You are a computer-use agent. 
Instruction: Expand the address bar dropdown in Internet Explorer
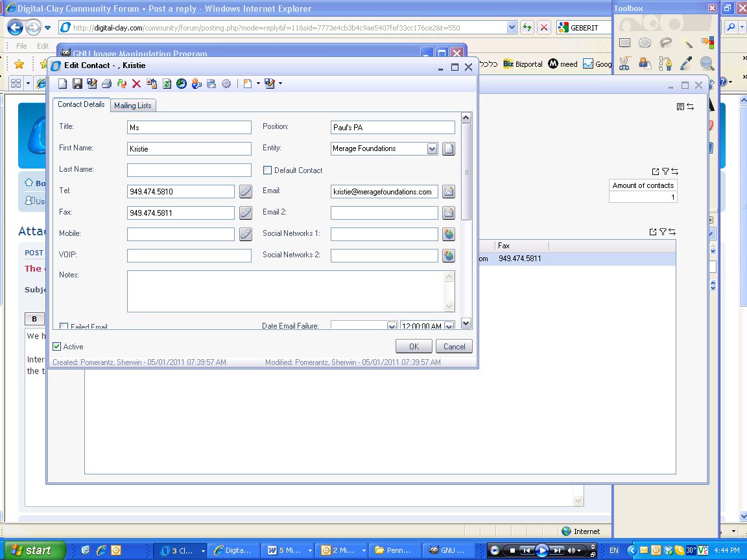511,28
